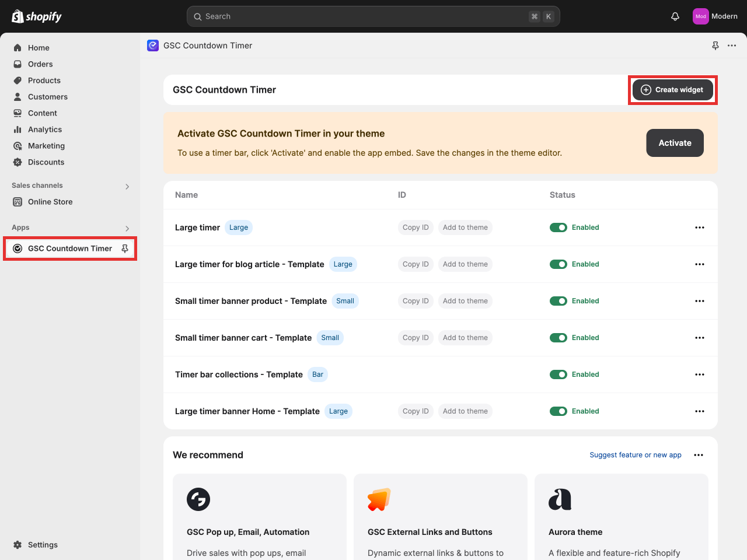
Task: Turn off Small timer banner cart toggle
Action: pos(558,338)
